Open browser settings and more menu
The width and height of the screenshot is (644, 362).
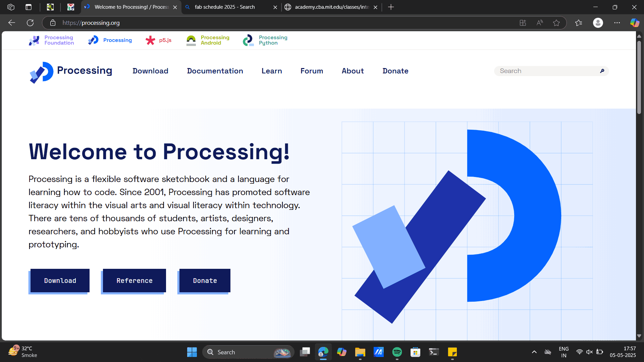coord(617,23)
